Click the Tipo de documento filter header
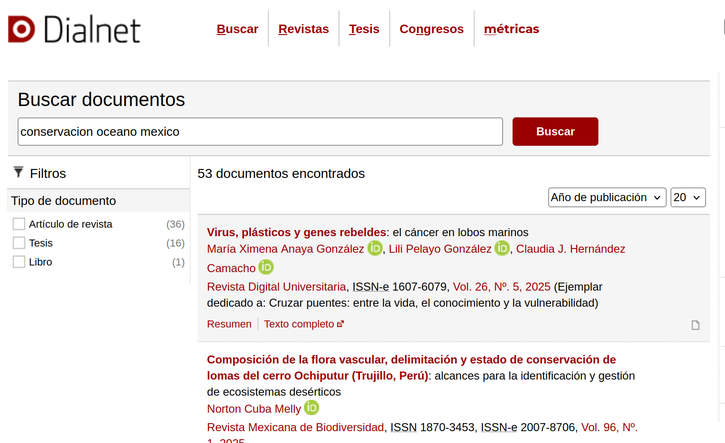 click(99, 201)
